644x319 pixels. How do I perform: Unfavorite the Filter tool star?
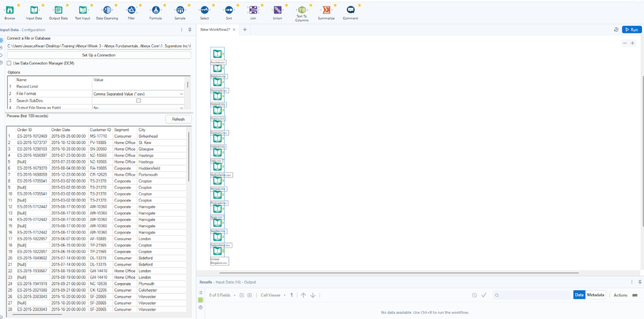pyautogui.click(x=140, y=5)
